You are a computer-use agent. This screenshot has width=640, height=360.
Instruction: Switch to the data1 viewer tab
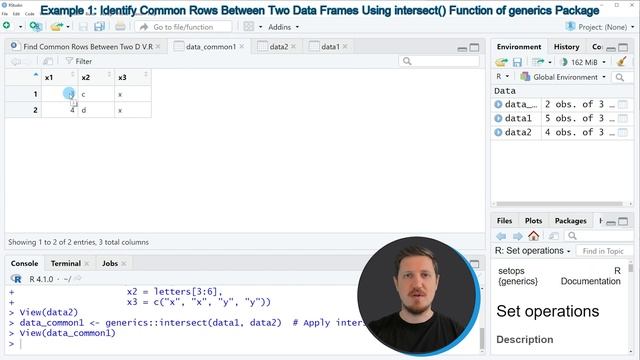click(x=330, y=47)
